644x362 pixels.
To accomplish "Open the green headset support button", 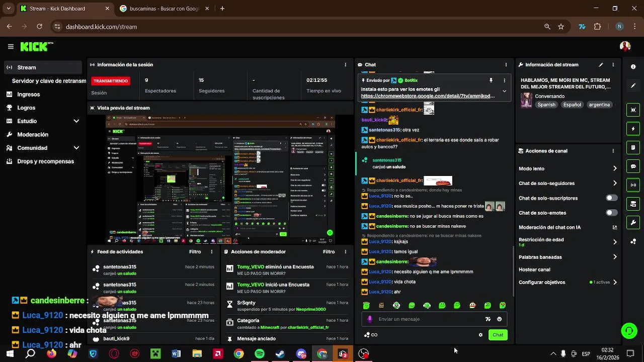I will click(x=629, y=330).
